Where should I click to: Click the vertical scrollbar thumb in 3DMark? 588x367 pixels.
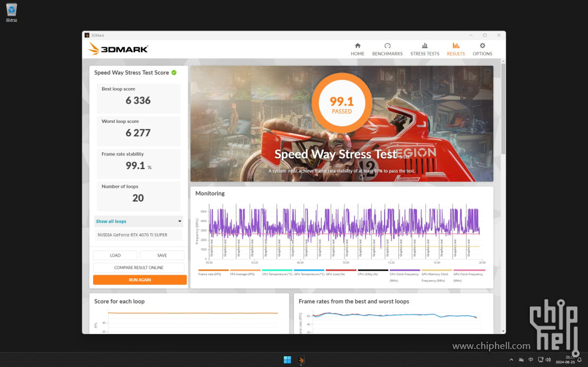[503, 109]
